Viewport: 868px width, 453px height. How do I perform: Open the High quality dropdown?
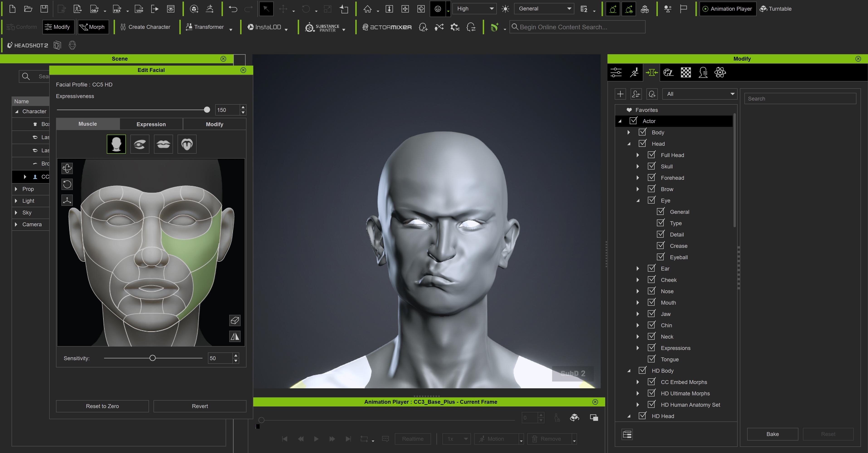click(474, 9)
